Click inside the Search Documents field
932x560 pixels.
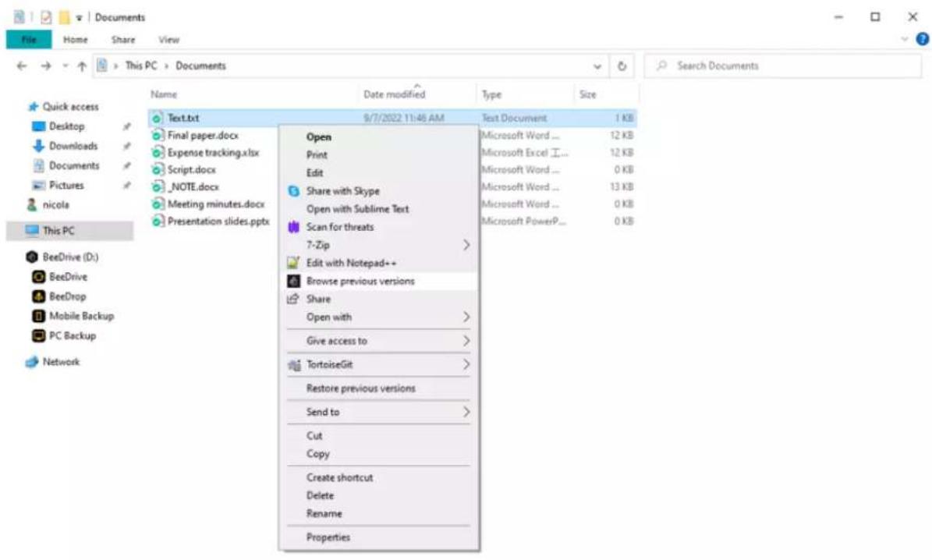(x=783, y=66)
